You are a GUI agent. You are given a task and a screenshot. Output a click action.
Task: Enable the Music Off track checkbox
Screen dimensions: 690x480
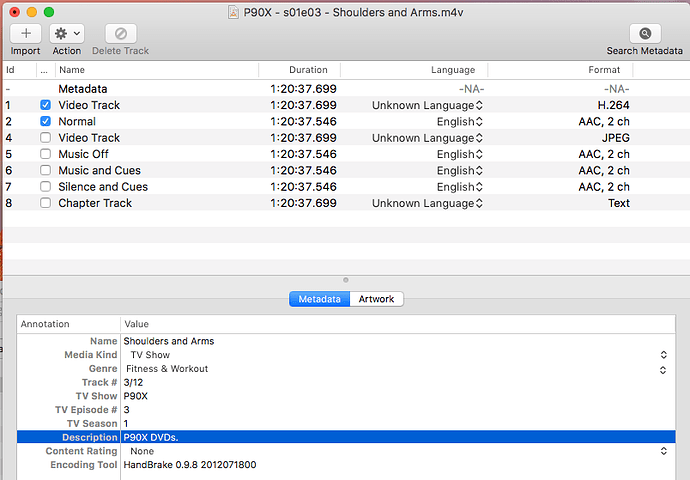pos(45,154)
